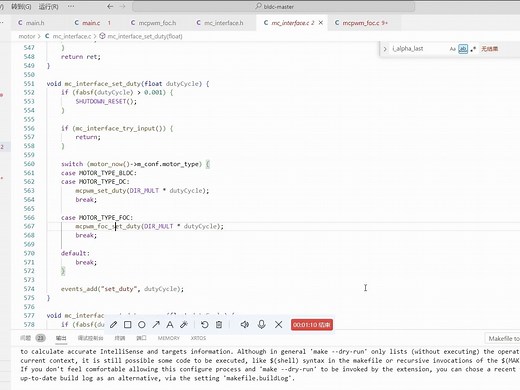Close the recording toolbar
The height and width of the screenshot is (390, 520).
[279, 324]
